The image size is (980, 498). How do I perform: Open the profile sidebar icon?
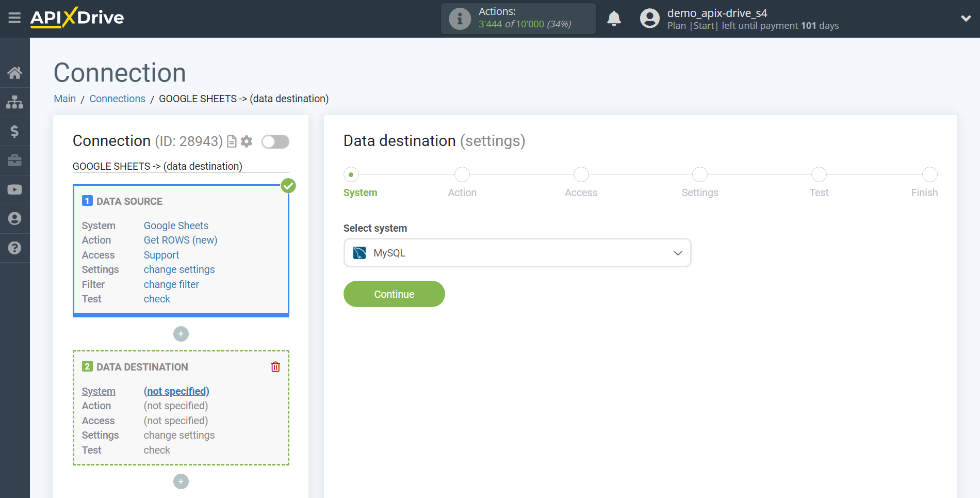(14, 219)
